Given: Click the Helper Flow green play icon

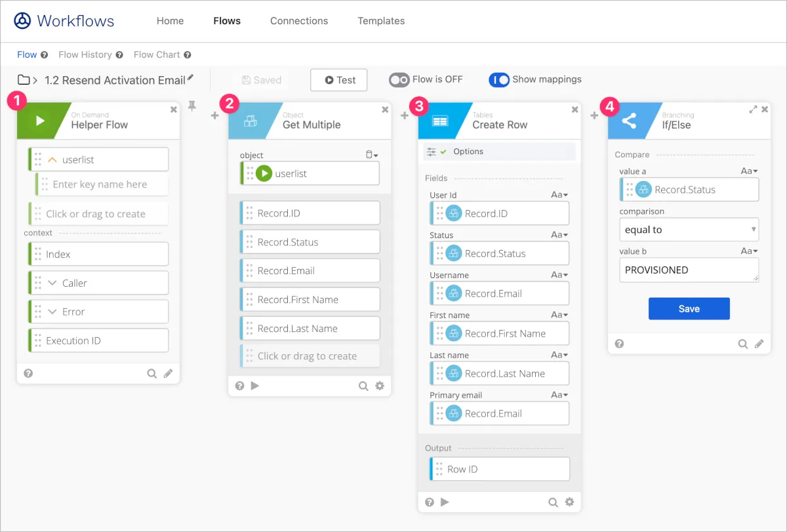Looking at the screenshot, I should [x=40, y=121].
